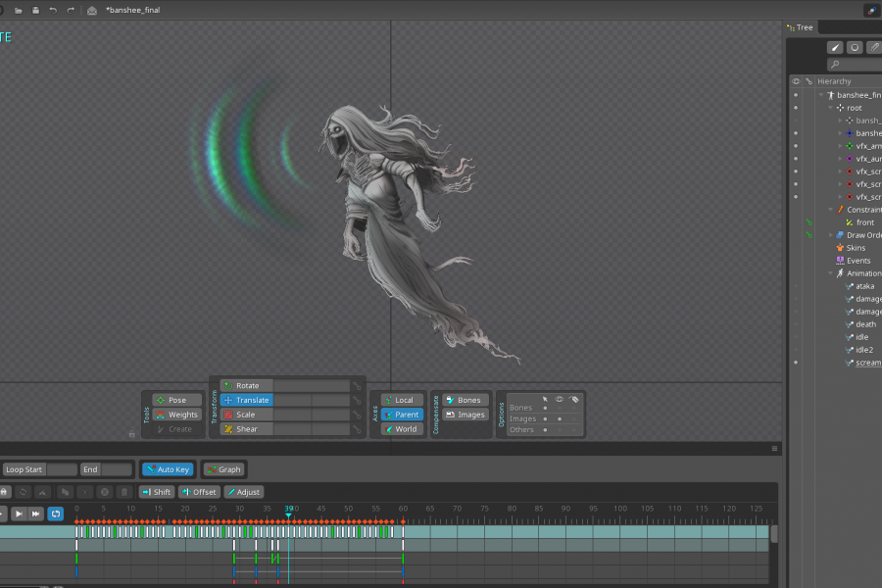Toggle visibility dot for root bone
This screenshot has width=882, height=588.
coord(796,108)
